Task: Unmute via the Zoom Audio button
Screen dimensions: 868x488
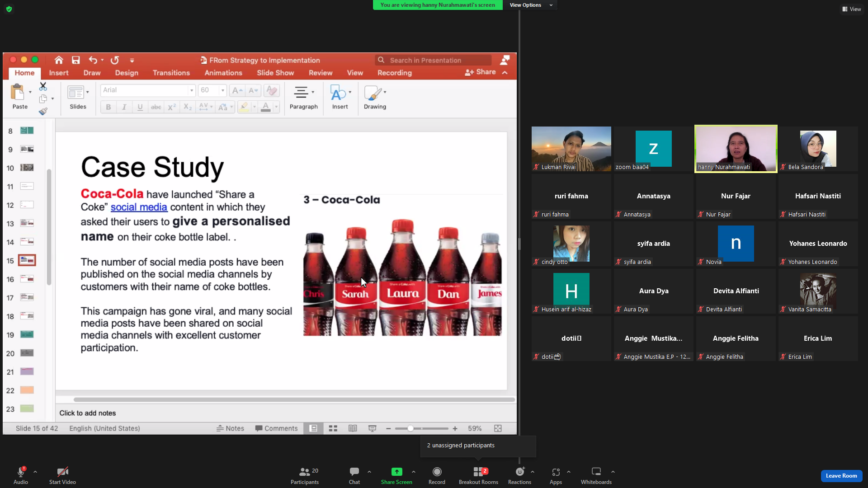Action: coord(21,475)
